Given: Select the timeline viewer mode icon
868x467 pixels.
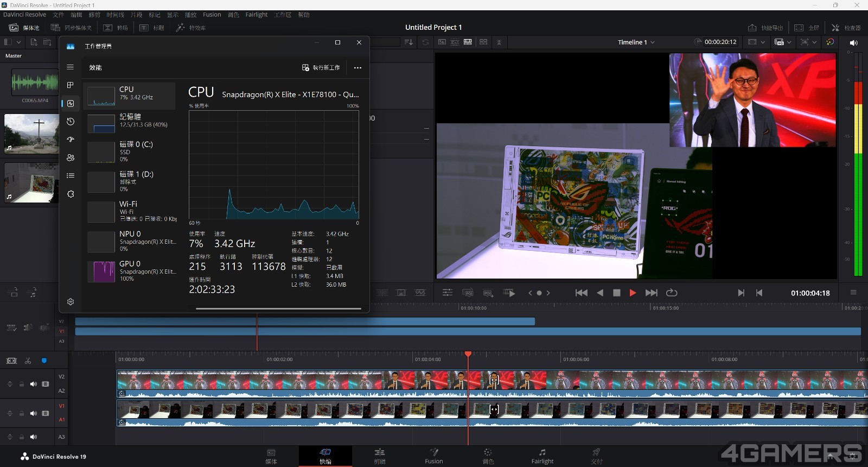Looking at the screenshot, I should tap(468, 42).
